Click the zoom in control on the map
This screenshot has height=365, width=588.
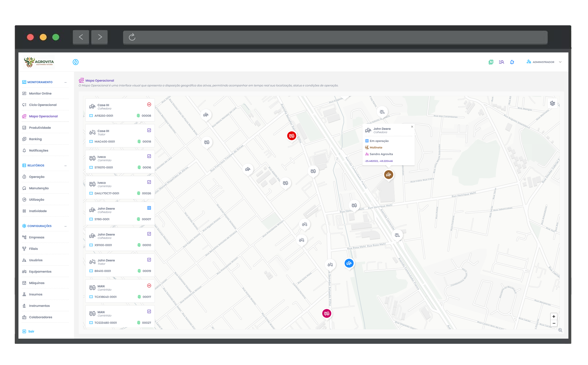pos(554,317)
